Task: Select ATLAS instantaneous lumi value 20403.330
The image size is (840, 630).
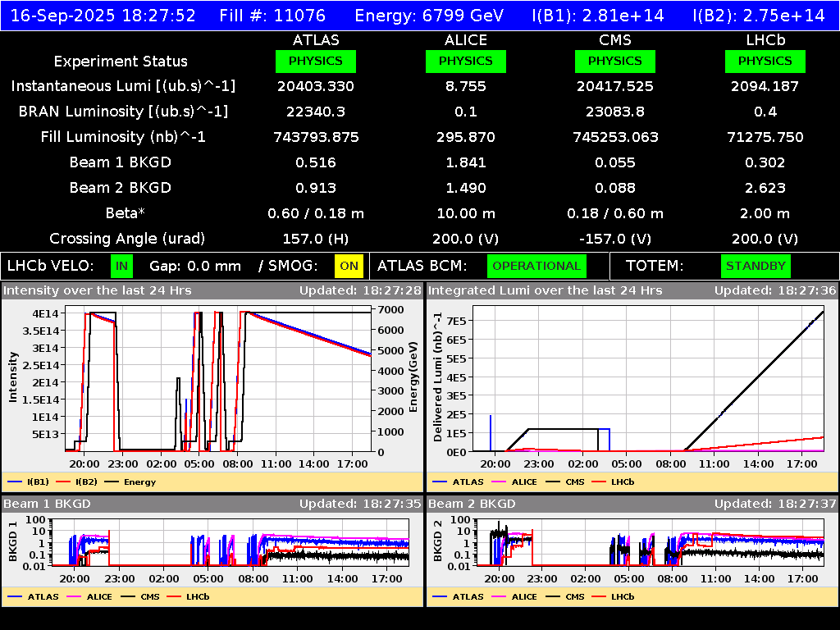Action: (x=316, y=86)
